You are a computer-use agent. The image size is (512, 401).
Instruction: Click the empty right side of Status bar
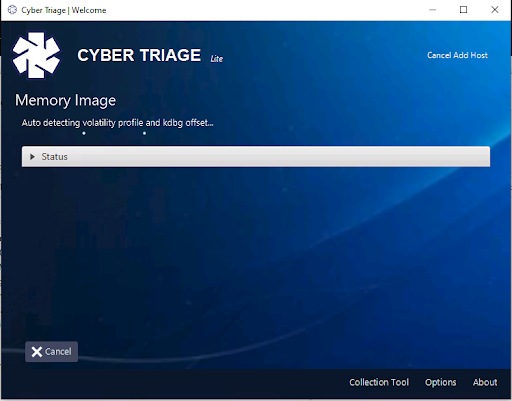pos(367,157)
